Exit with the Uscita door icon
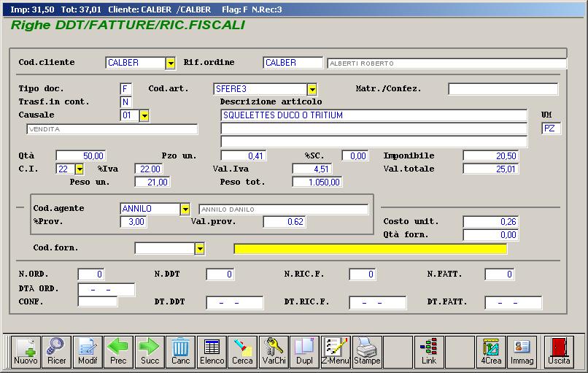This screenshot has width=588, height=373. (x=559, y=352)
